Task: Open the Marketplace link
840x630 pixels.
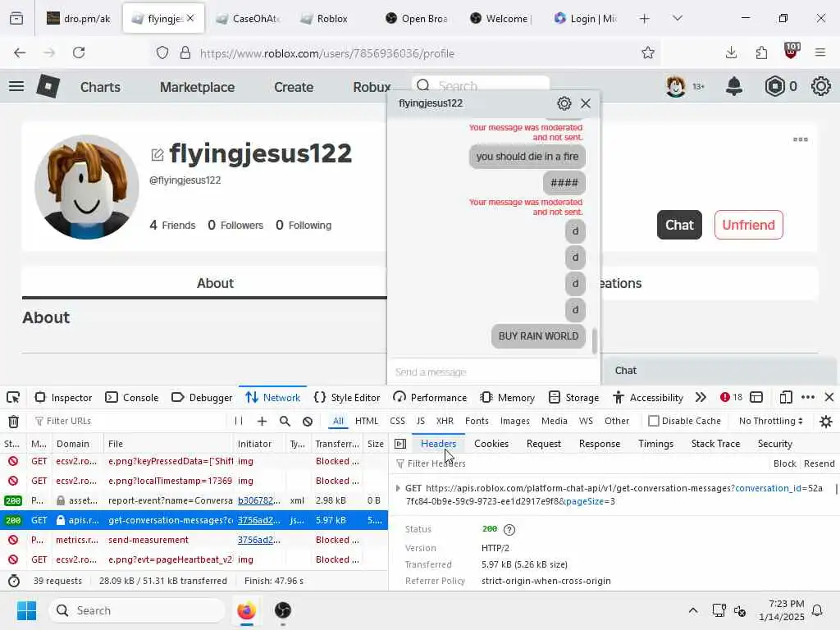Action: [x=197, y=87]
